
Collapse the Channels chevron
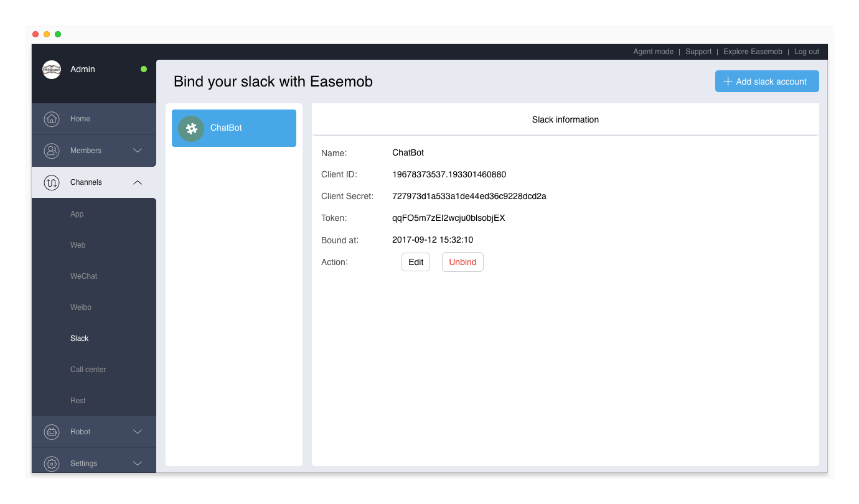(138, 182)
